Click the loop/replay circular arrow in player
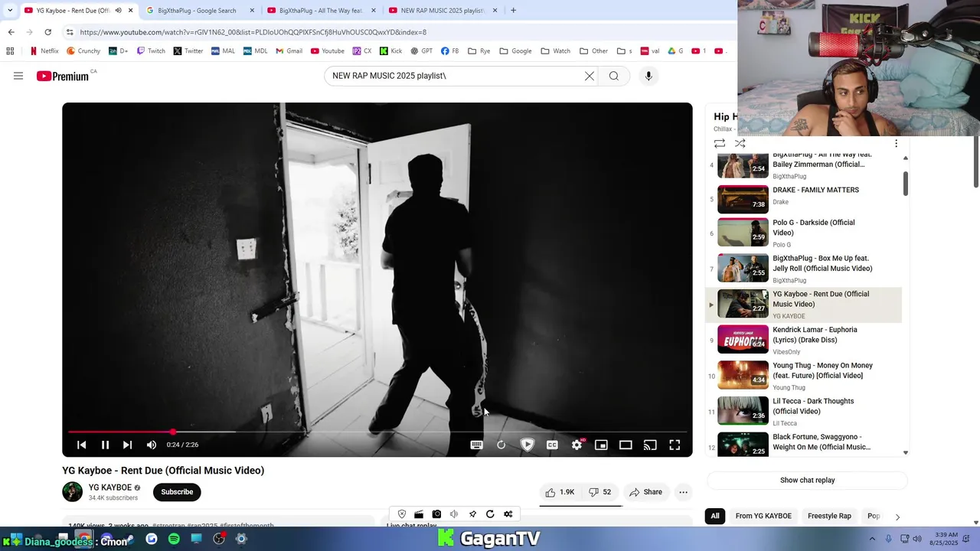The image size is (980, 551). point(501,445)
